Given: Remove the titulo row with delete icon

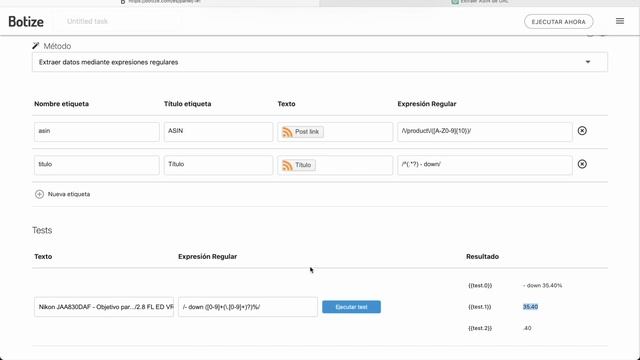Looking at the screenshot, I should 582,164.
